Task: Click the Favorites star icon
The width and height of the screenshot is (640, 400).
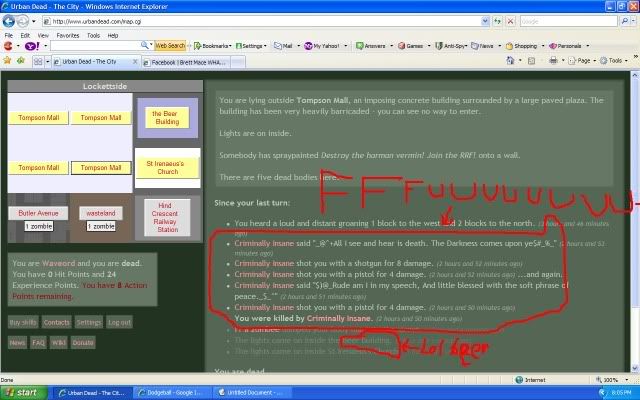Action: [x=9, y=60]
